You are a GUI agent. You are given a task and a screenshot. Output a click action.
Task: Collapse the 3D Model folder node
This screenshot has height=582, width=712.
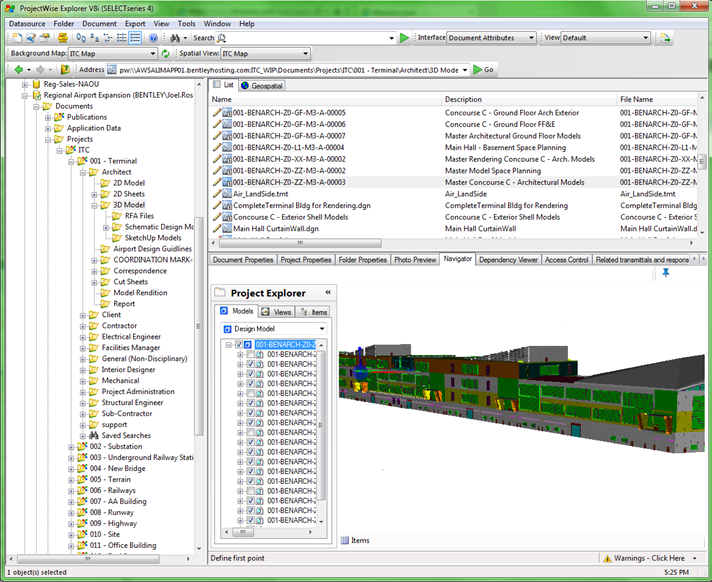(x=94, y=205)
